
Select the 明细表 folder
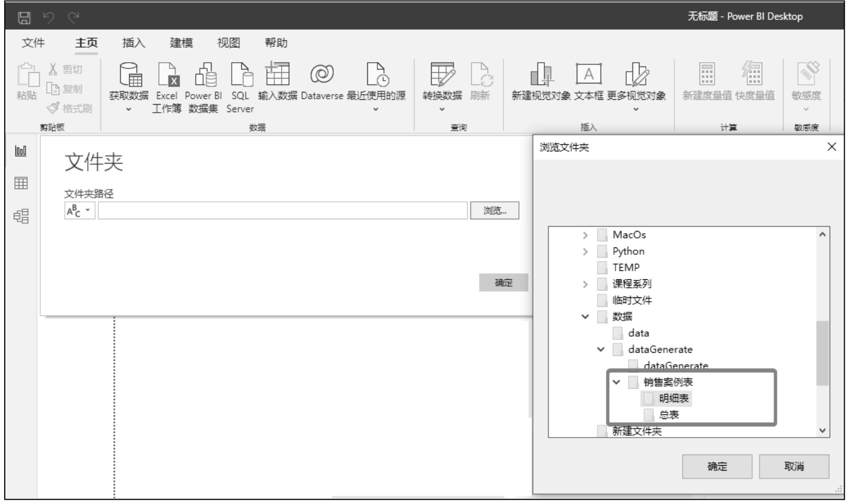tap(673, 399)
